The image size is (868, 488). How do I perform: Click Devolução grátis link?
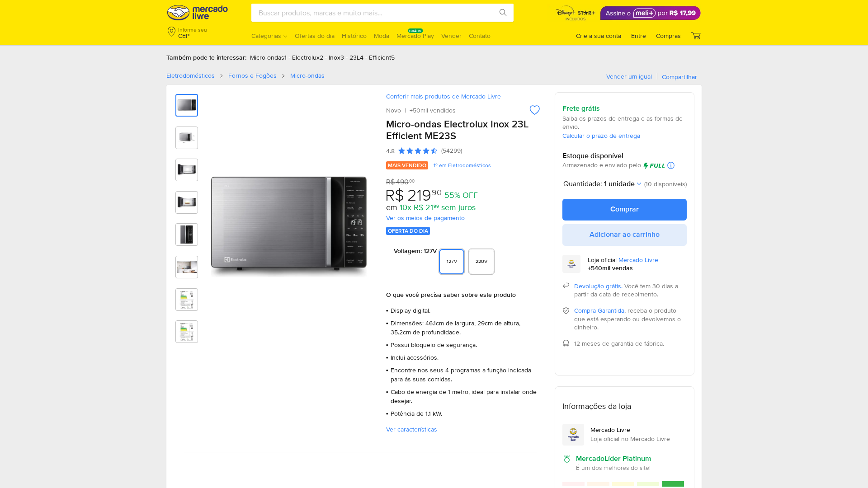pyautogui.click(x=598, y=286)
